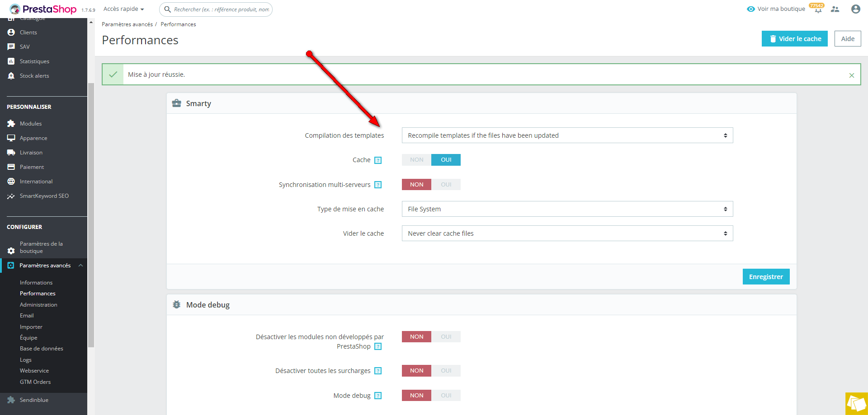Click the Statistiques chart icon
The width and height of the screenshot is (868, 415).
click(11, 61)
